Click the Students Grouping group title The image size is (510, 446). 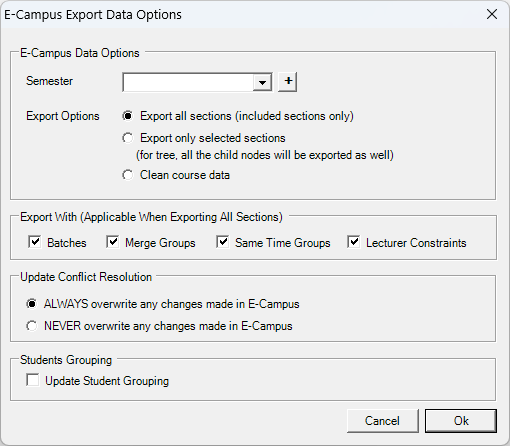66,360
